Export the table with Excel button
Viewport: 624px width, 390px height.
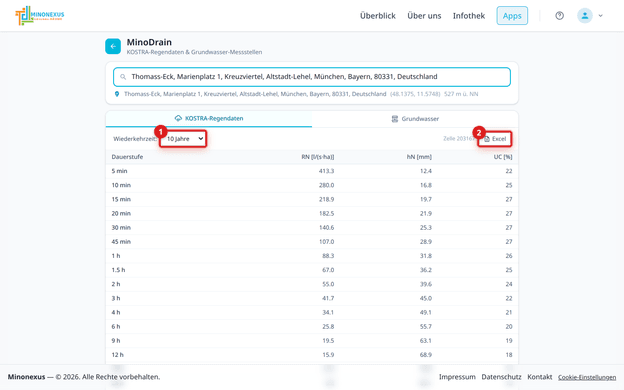495,139
